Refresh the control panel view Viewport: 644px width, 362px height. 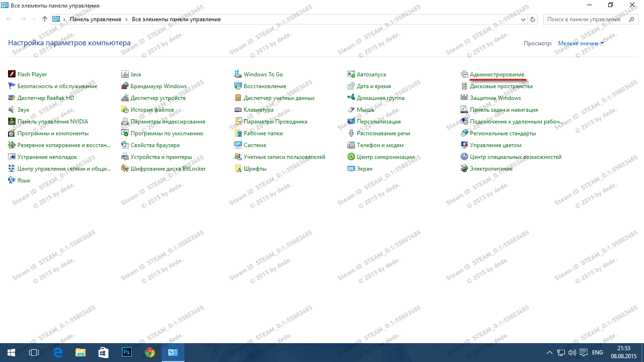click(x=533, y=19)
